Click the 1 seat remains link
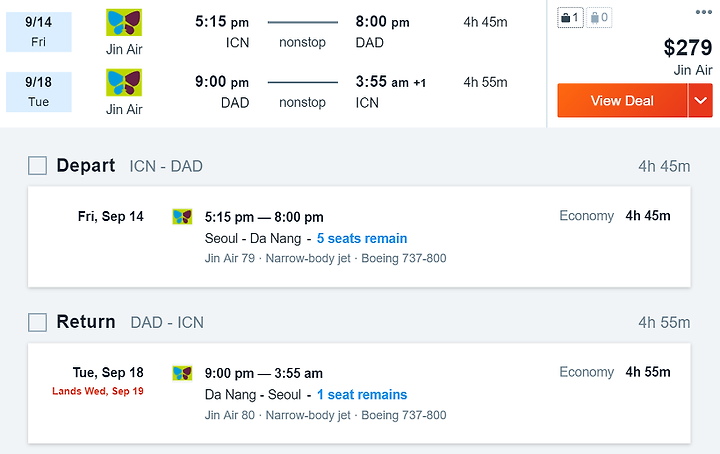720x454 pixels. [362, 394]
